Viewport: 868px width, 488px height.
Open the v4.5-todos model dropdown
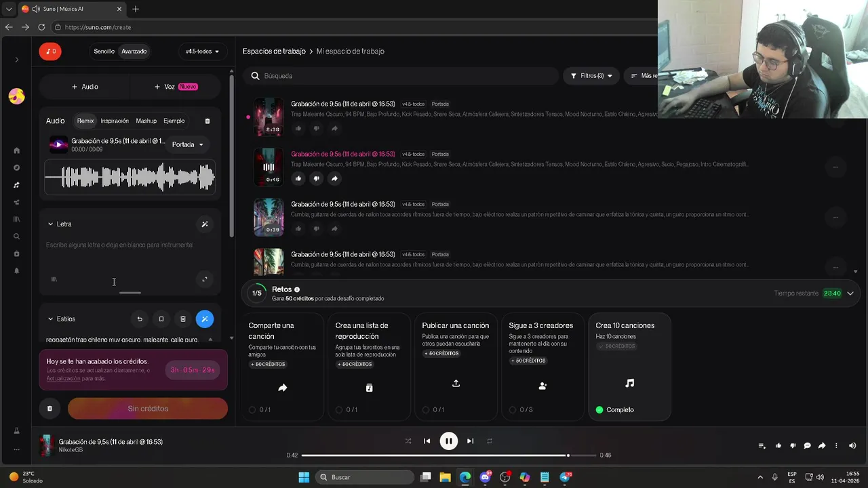[202, 52]
